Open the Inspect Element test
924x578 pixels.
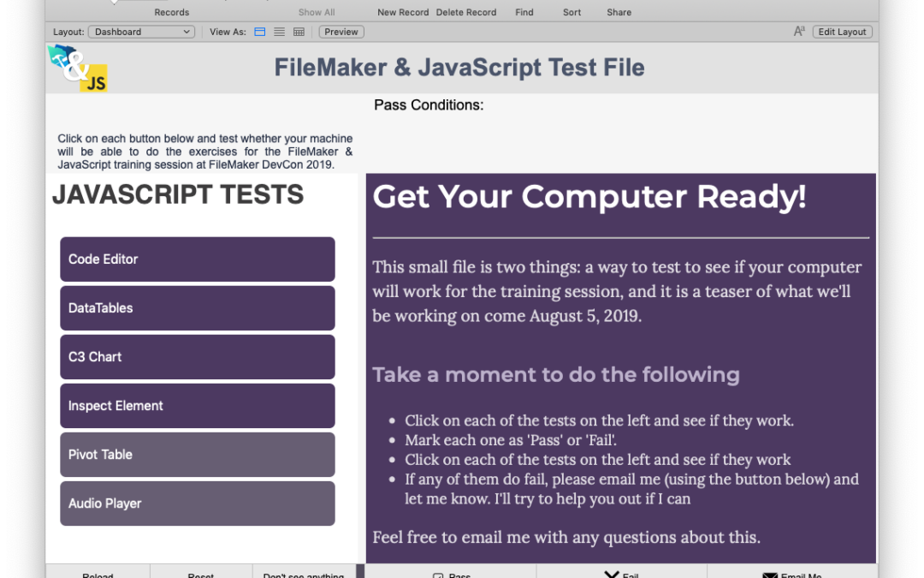(198, 406)
